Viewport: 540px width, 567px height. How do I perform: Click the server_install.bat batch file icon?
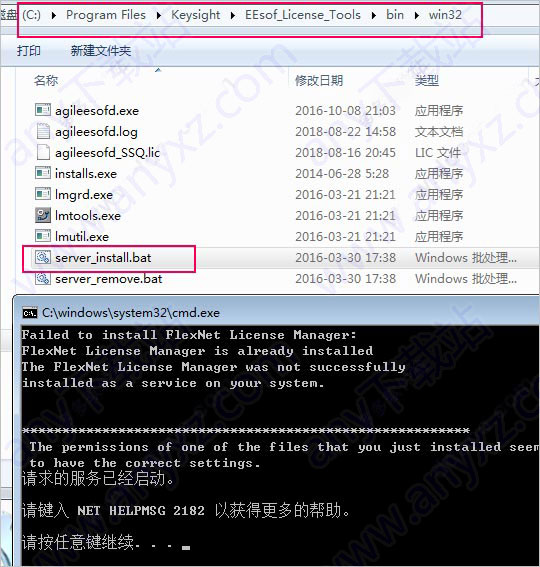click(x=43, y=257)
